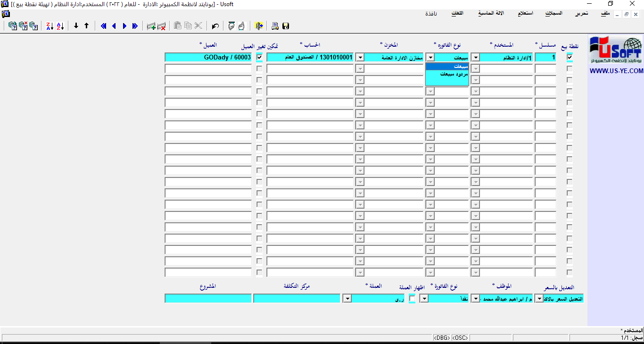Insert a new record with green plus icon
This screenshot has width=644, height=344.
151,26
